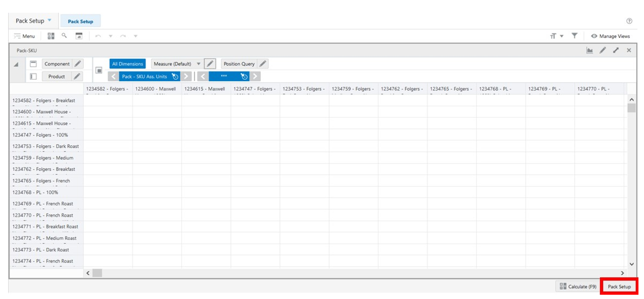Viewport: 644px width, 299px height.
Task: Select row 1234615 - Maxwell House
Action: 46,124
